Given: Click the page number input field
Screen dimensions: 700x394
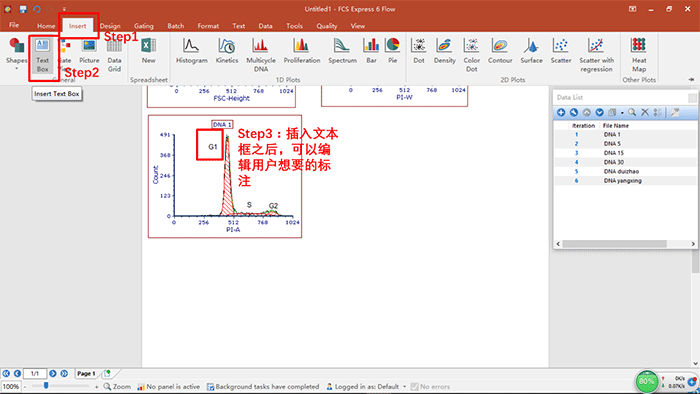Looking at the screenshot, I should [x=35, y=373].
